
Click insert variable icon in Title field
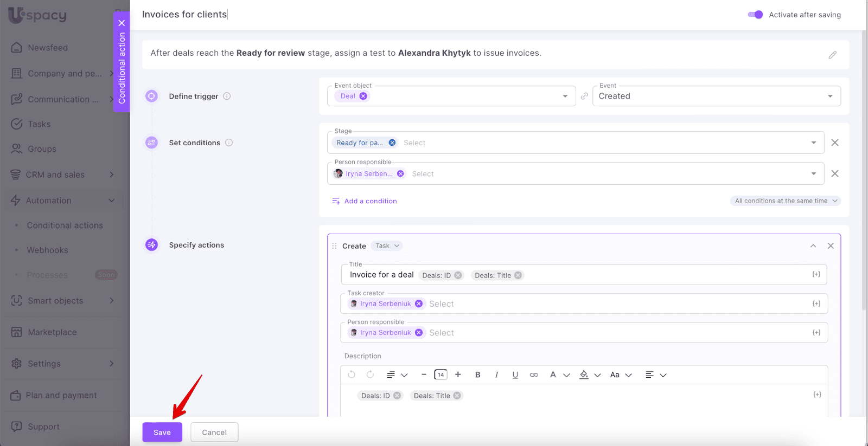(816, 275)
